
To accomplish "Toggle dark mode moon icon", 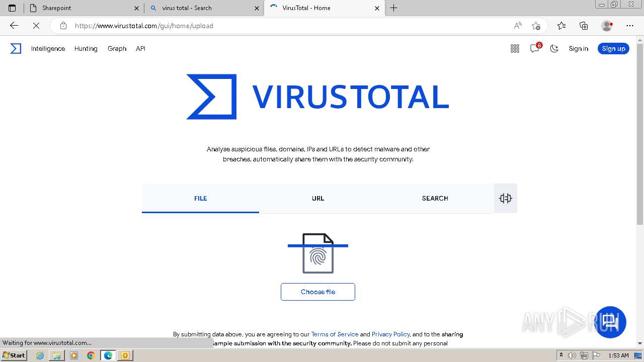I will pos(554,49).
